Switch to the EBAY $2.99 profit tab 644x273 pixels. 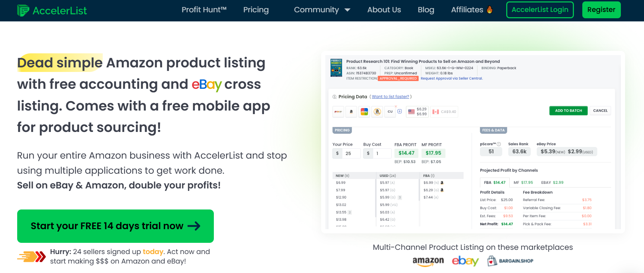pyautogui.click(x=552, y=182)
